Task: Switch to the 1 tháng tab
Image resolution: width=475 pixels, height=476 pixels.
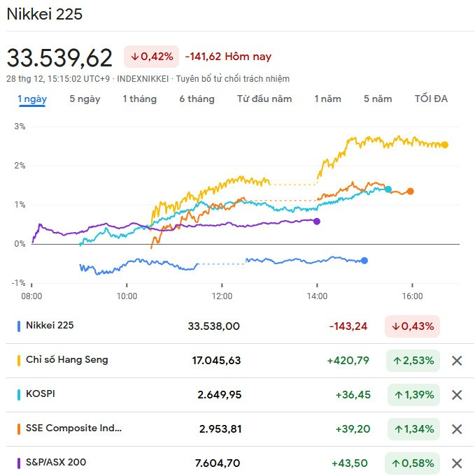Action: tap(139, 99)
